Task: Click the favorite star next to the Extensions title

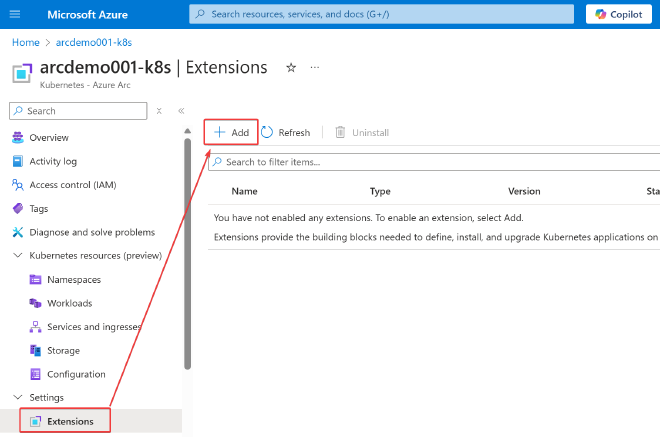Action: pos(291,68)
